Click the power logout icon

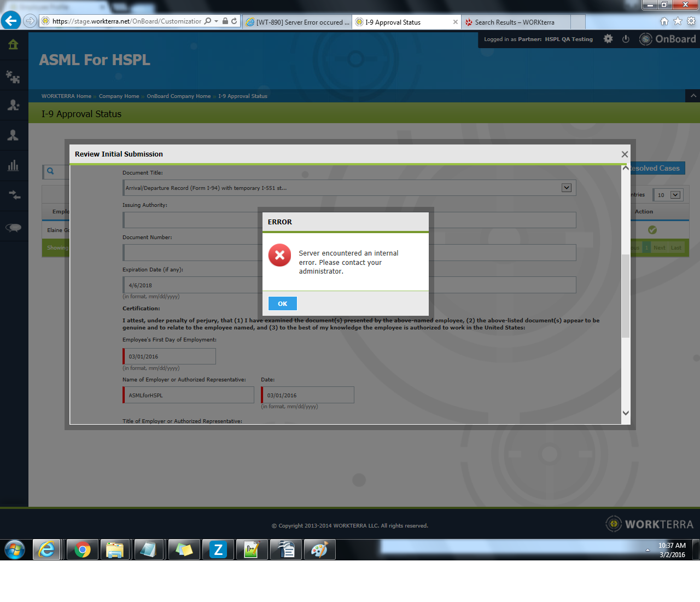pyautogui.click(x=626, y=39)
